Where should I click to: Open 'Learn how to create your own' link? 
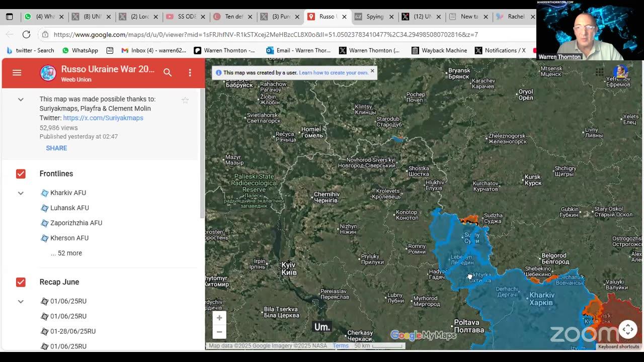[334, 73]
